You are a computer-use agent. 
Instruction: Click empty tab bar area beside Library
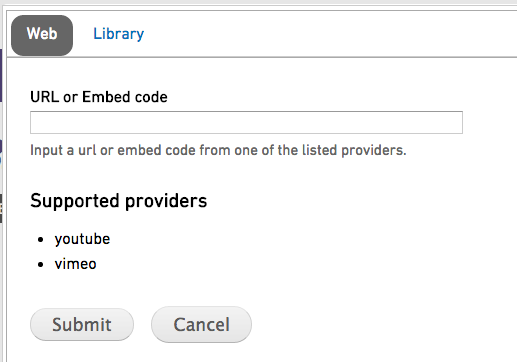tap(330, 34)
